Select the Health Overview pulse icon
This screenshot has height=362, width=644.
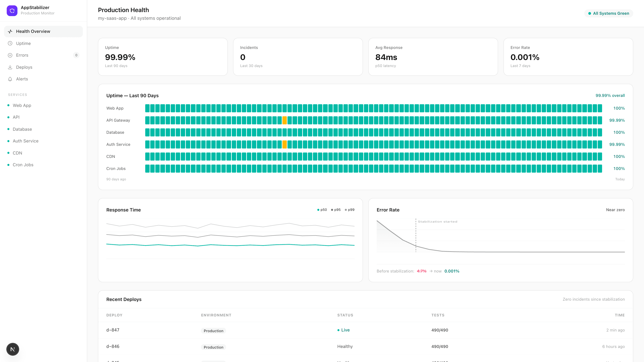10,31
